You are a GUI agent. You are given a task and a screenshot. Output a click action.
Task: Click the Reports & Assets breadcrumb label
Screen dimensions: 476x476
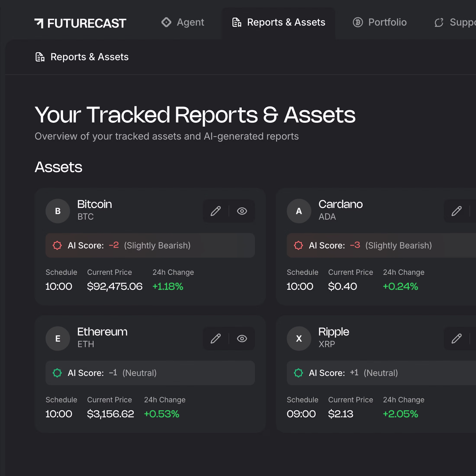[89, 57]
